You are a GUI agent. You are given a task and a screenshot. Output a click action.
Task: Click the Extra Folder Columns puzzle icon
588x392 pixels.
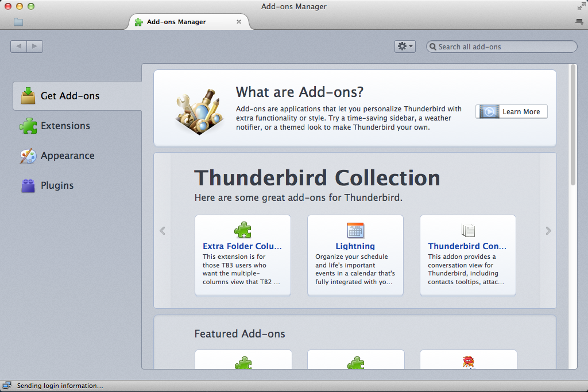tap(243, 230)
